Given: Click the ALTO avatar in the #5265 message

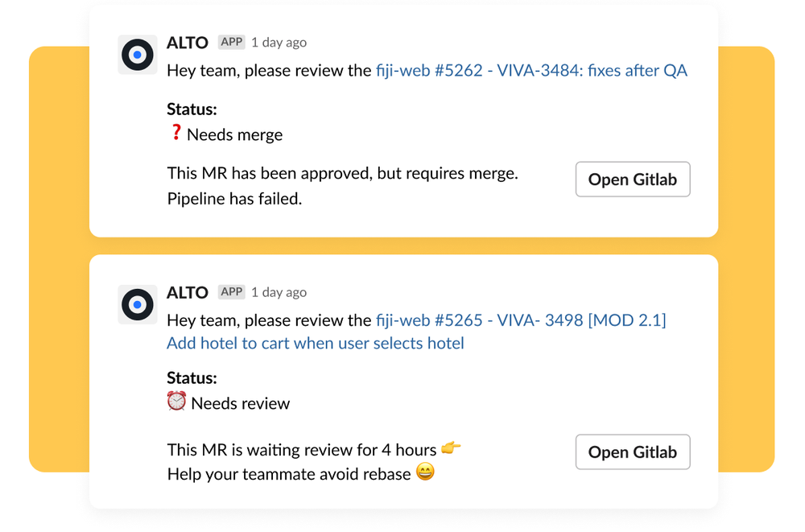Looking at the screenshot, I should point(138,305).
